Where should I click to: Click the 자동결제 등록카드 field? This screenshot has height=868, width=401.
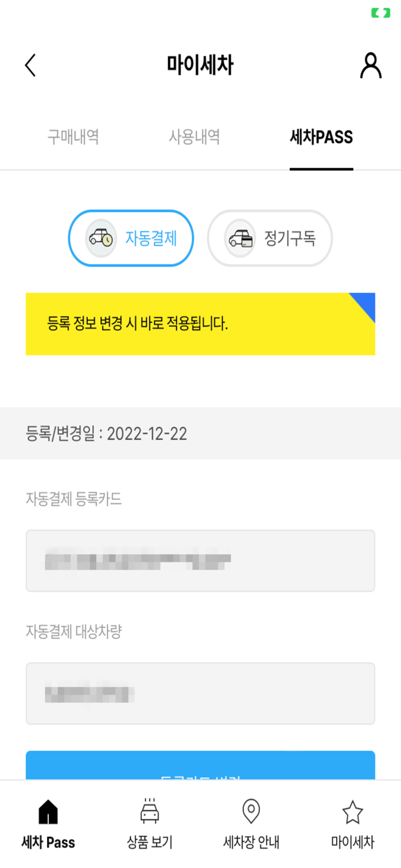pos(200,560)
